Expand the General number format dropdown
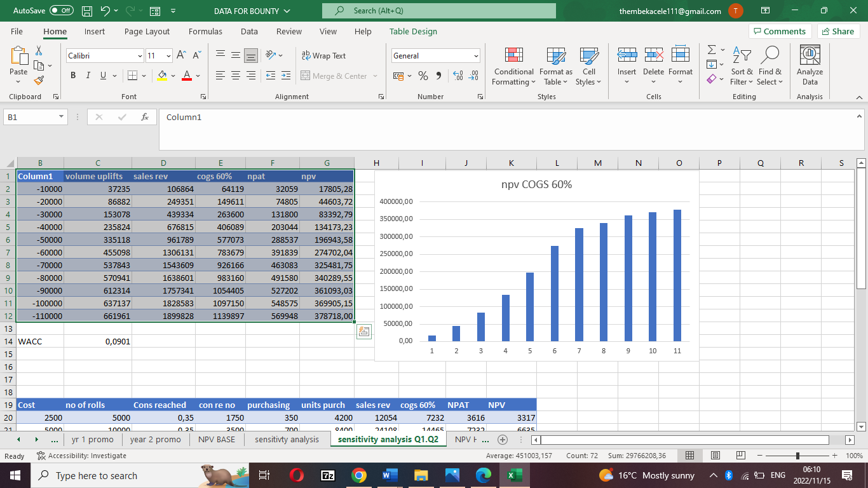This screenshot has width=868, height=488. 475,56
